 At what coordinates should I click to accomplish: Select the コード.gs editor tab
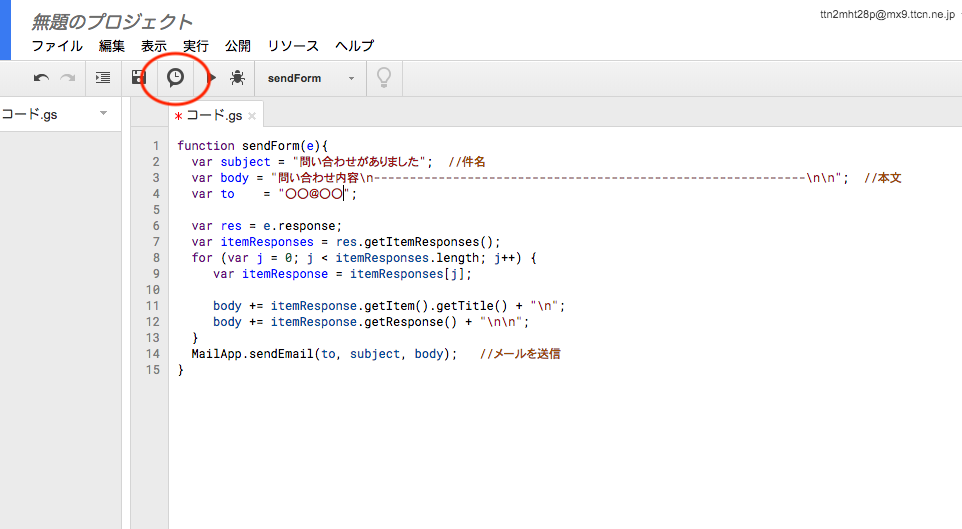point(214,115)
